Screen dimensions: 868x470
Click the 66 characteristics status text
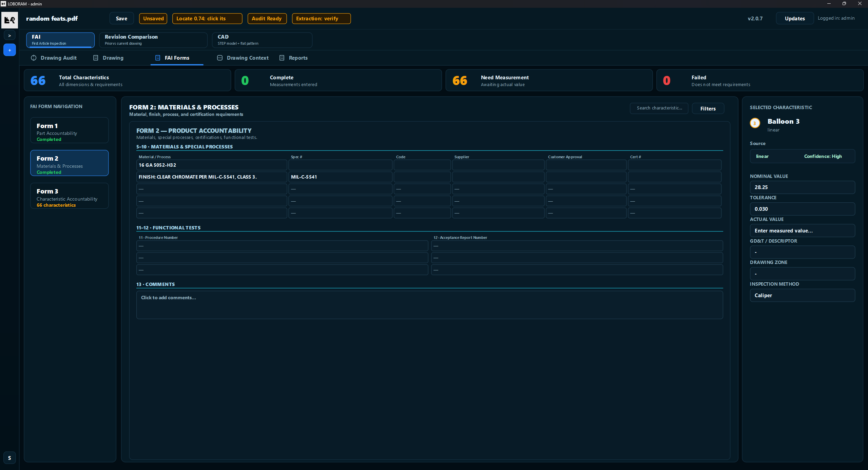click(x=56, y=205)
